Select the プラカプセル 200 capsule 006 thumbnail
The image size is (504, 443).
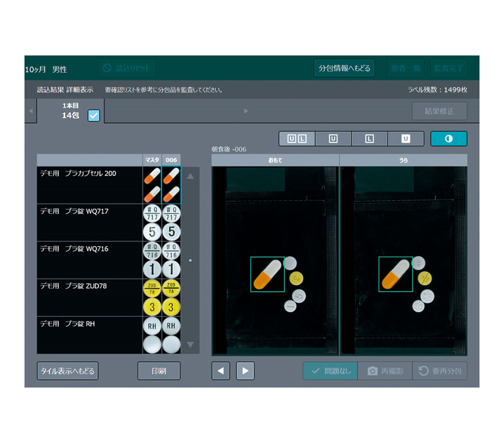tap(171, 184)
